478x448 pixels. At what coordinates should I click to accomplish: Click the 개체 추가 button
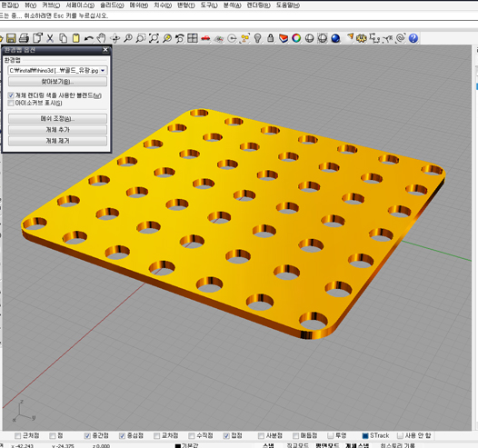click(x=57, y=130)
